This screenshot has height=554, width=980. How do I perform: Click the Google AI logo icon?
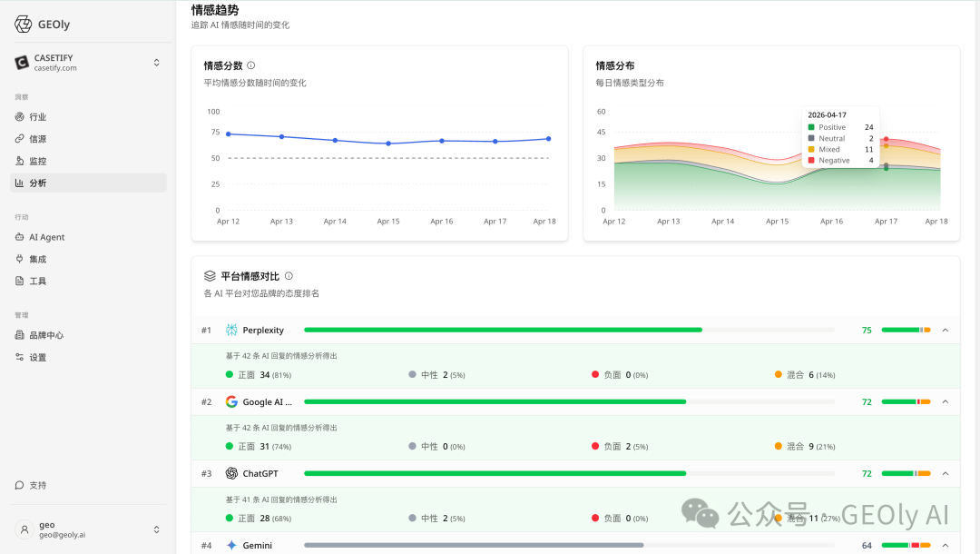pyautogui.click(x=231, y=402)
